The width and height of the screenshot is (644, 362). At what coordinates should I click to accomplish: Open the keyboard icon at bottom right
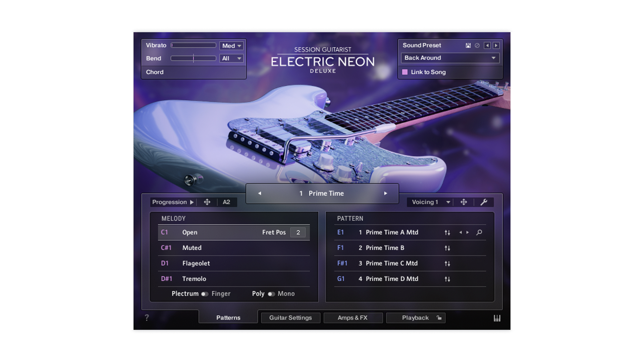click(497, 318)
